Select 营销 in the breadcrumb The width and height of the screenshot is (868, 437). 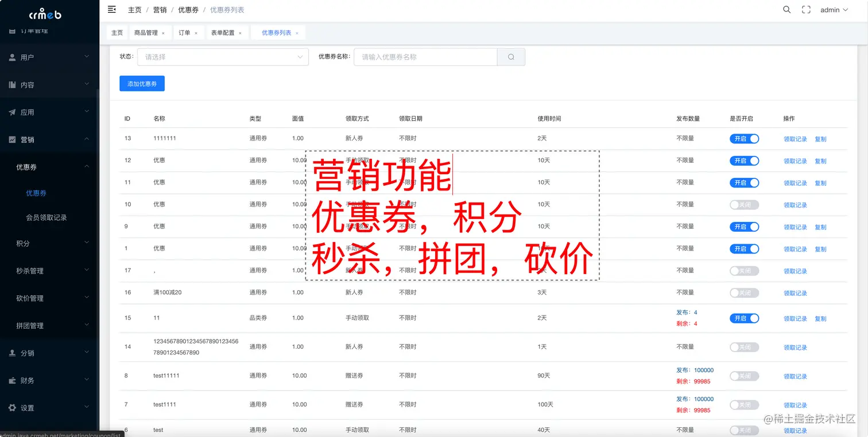coord(159,9)
